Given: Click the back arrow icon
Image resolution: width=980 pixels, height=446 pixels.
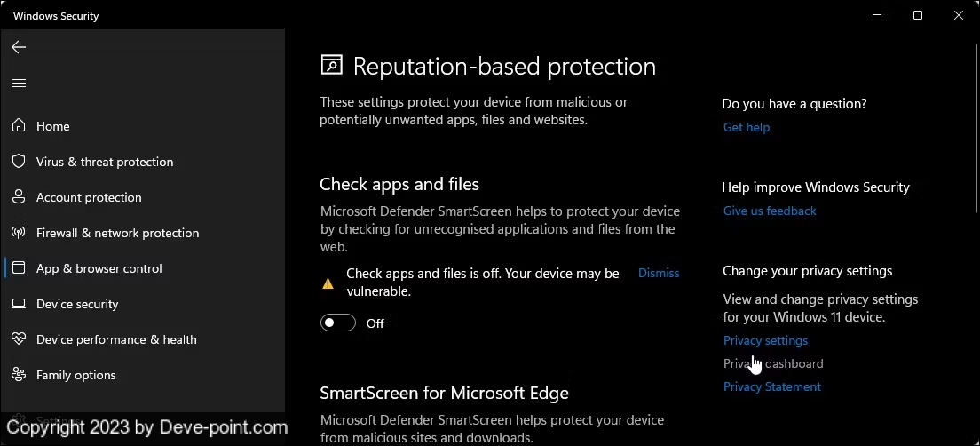Looking at the screenshot, I should pos(19,47).
